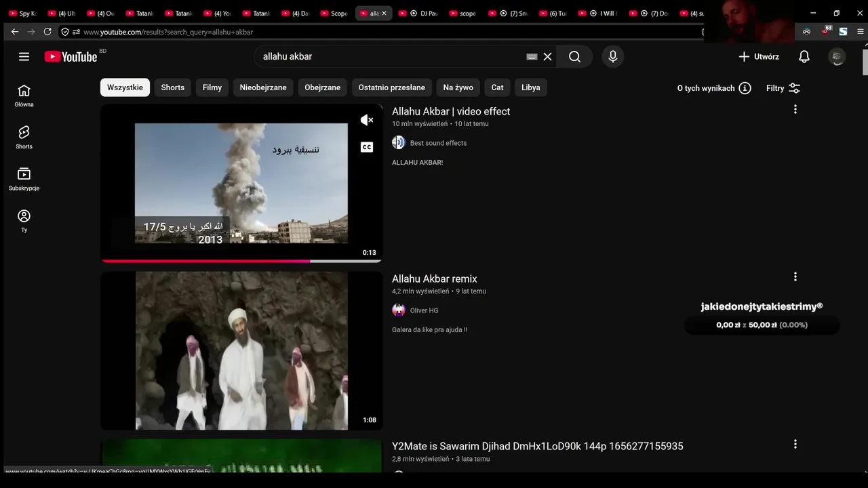Open the Allahu Akbar | video effect title
This screenshot has height=488, width=868.
point(451,111)
